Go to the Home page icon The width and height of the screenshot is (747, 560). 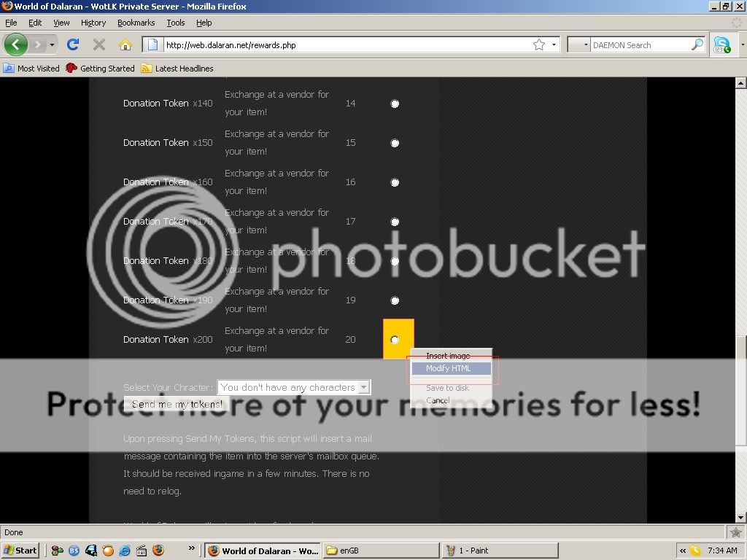(125, 44)
